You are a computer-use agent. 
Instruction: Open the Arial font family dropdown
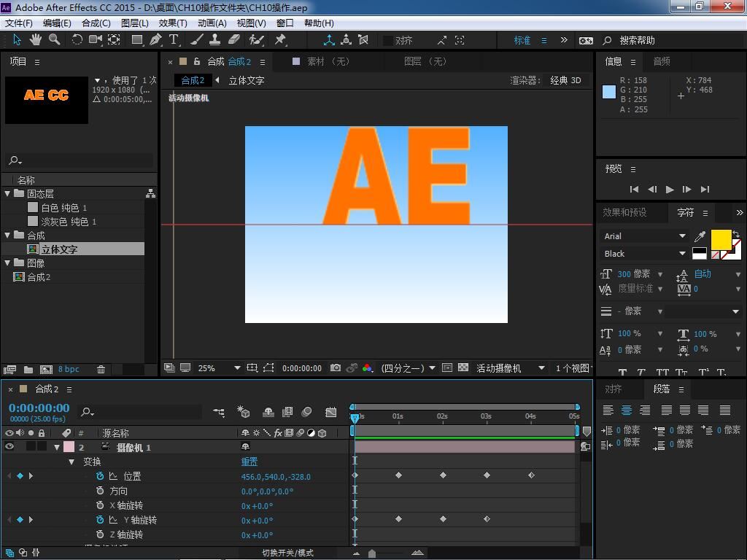tap(643, 236)
